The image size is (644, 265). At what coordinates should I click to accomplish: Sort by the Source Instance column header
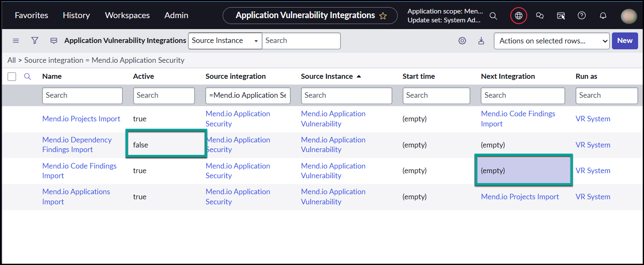pos(326,76)
